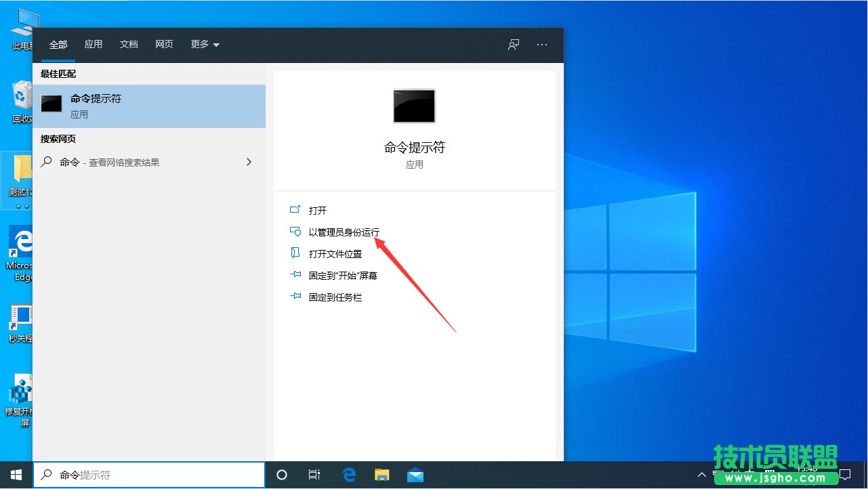Click the Task View icon on the taskbar
Image resolution: width=868 pixels, height=489 pixels.
click(314, 475)
